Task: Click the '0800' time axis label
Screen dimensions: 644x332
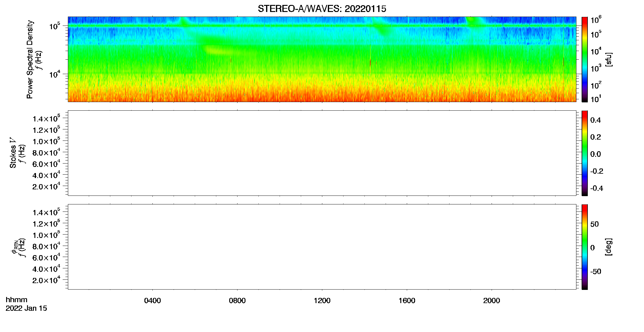Action: pos(237,301)
